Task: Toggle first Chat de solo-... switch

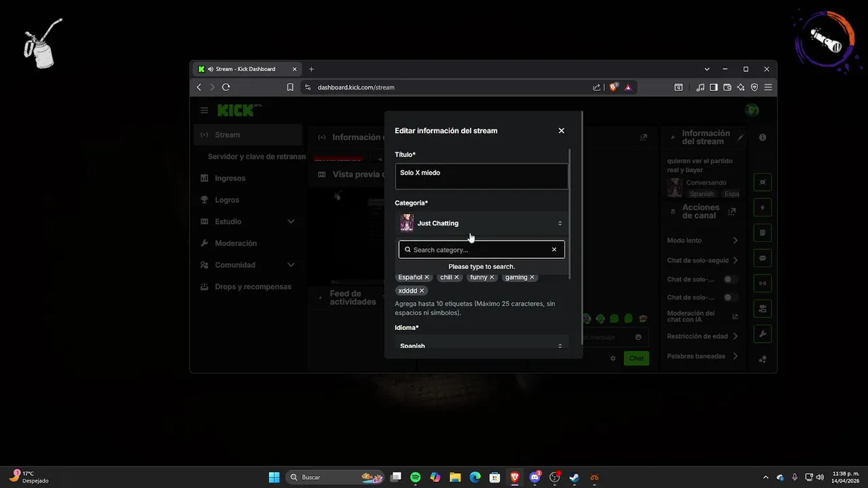Action: (730, 279)
